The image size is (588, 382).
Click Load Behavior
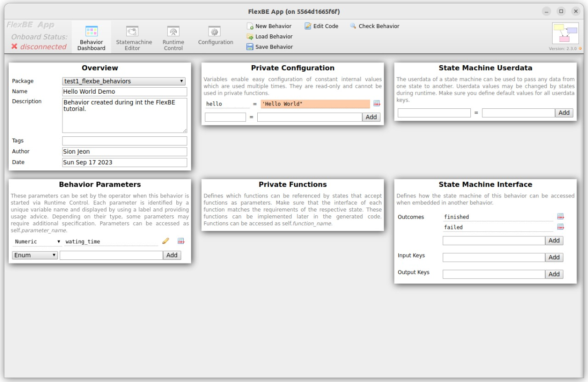coord(270,36)
